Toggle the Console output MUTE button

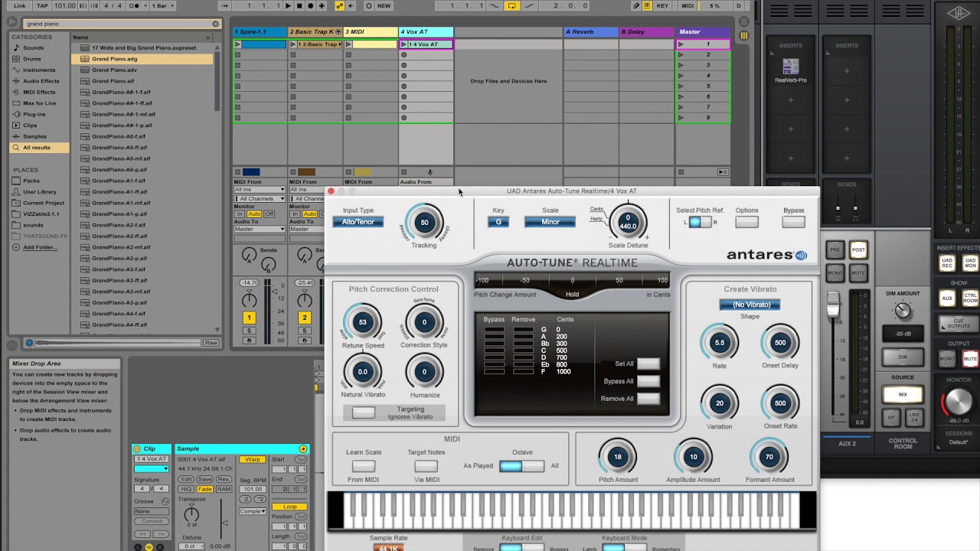coord(971,358)
